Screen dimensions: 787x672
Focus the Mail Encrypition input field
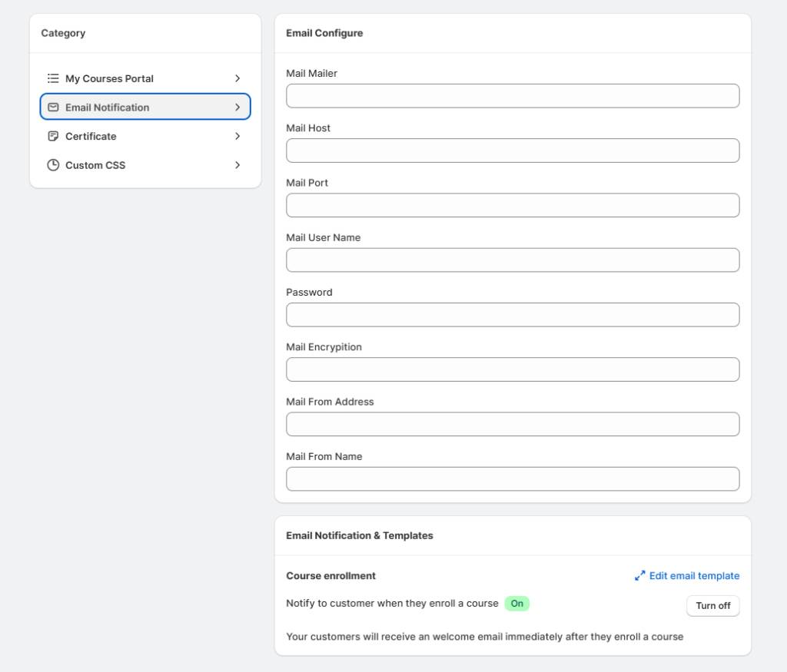(x=513, y=369)
